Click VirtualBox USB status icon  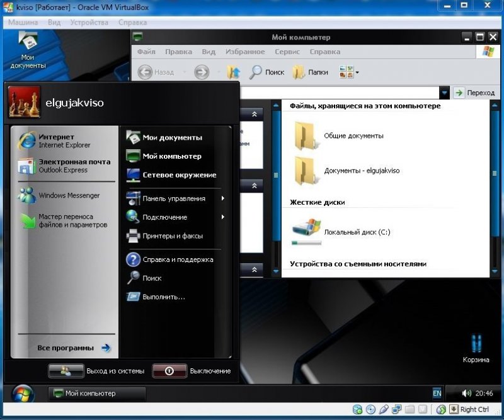click(x=384, y=409)
